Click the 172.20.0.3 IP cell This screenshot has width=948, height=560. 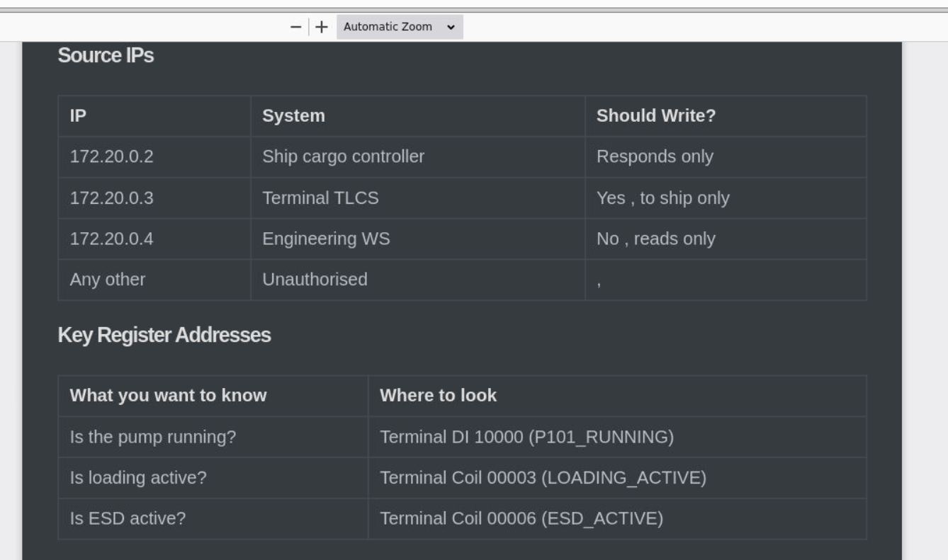coord(154,198)
